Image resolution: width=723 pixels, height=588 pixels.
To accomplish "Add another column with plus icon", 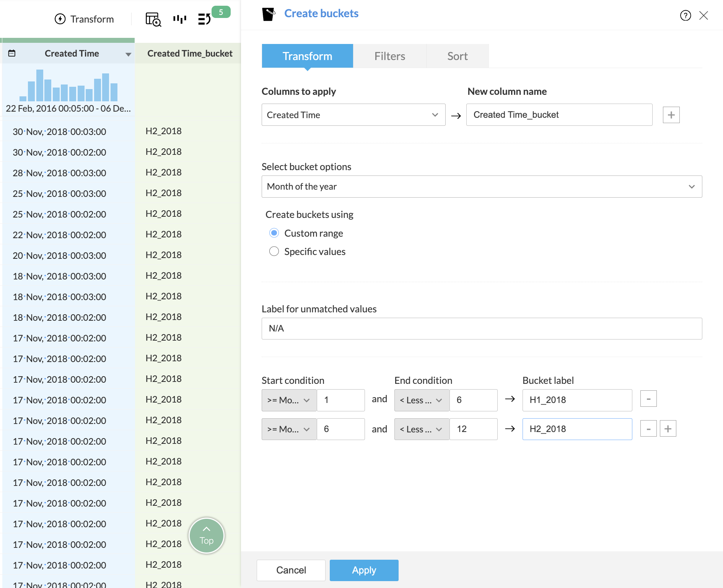I will [671, 115].
